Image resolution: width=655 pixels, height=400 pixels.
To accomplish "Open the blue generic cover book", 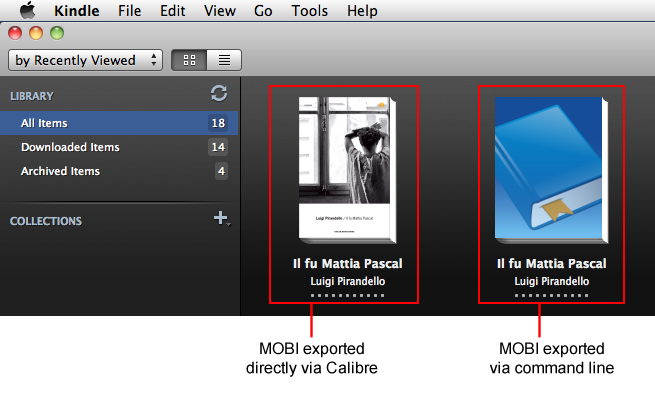I will [551, 170].
